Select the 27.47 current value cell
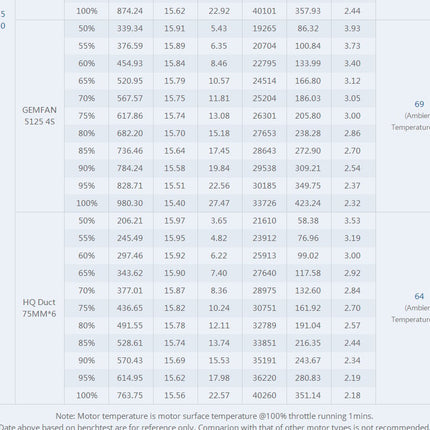430x430 pixels. (219, 203)
